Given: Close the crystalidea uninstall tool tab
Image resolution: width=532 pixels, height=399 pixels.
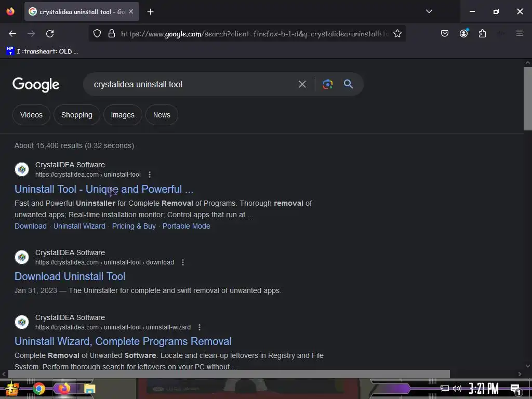Looking at the screenshot, I should 131,11.
